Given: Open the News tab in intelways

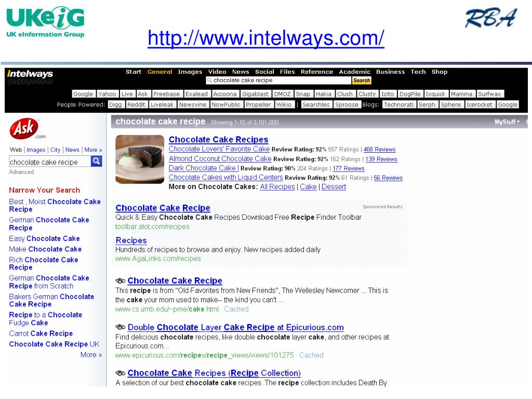Looking at the screenshot, I should [241, 72].
